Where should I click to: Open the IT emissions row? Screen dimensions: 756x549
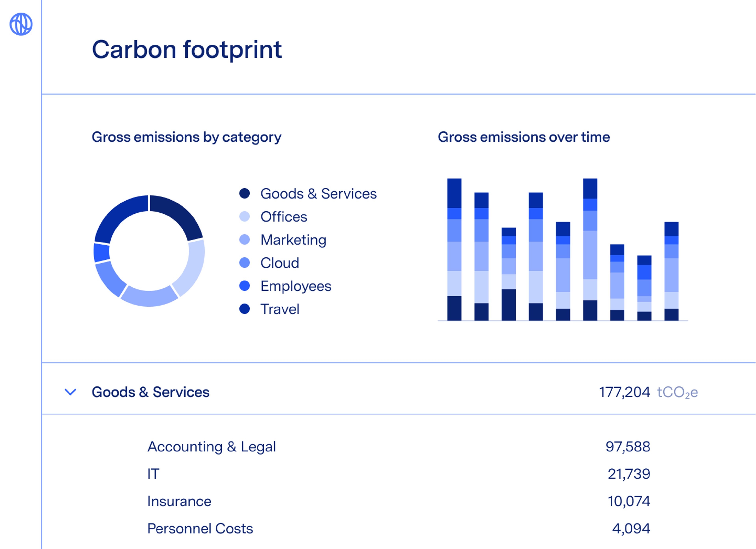pos(153,474)
